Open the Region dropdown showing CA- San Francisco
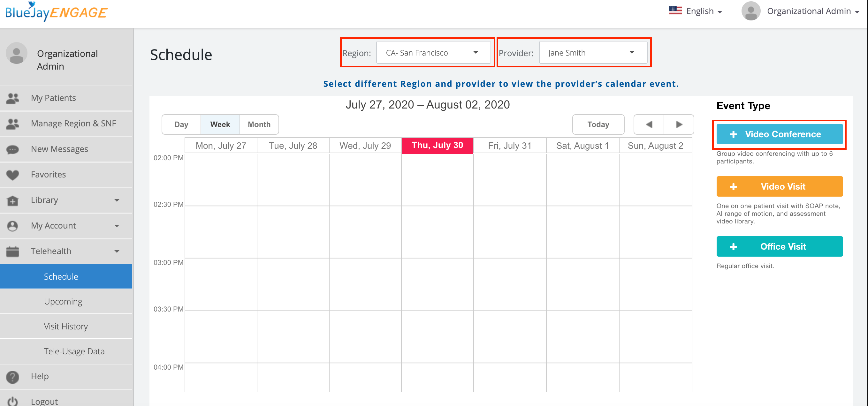The width and height of the screenshot is (868, 406). click(x=433, y=53)
